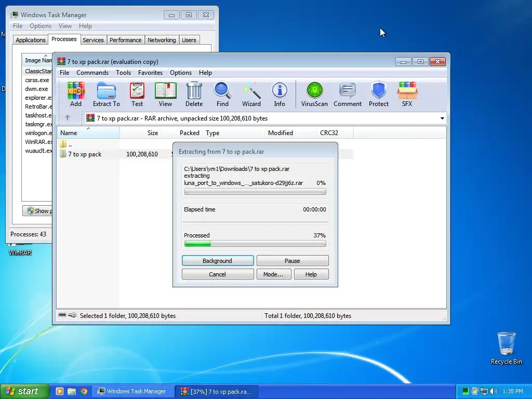Open the Recycle Bin desktop icon
This screenshot has height=399, width=532.
[x=506, y=349]
